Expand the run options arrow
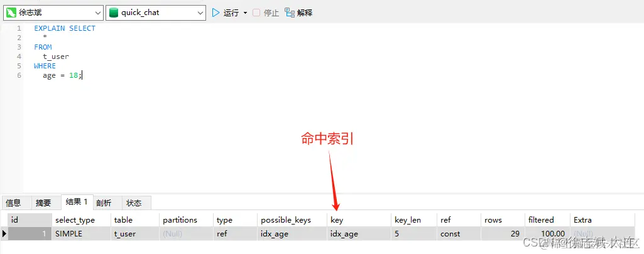Image resolution: width=644 pixels, height=254 pixels. [245, 13]
